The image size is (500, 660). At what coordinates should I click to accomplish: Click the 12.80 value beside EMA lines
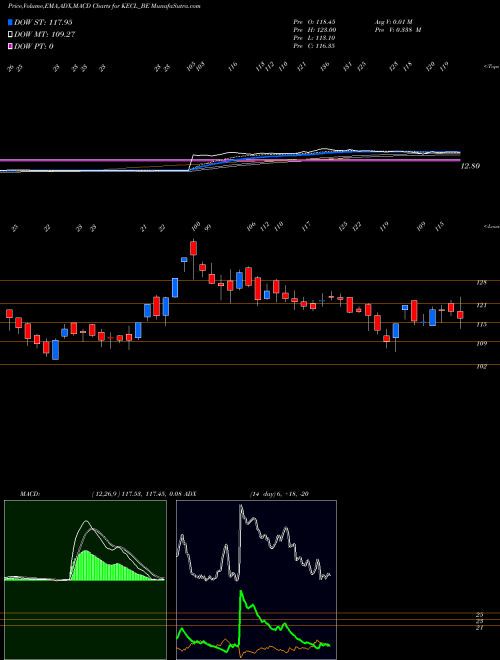pos(470,166)
